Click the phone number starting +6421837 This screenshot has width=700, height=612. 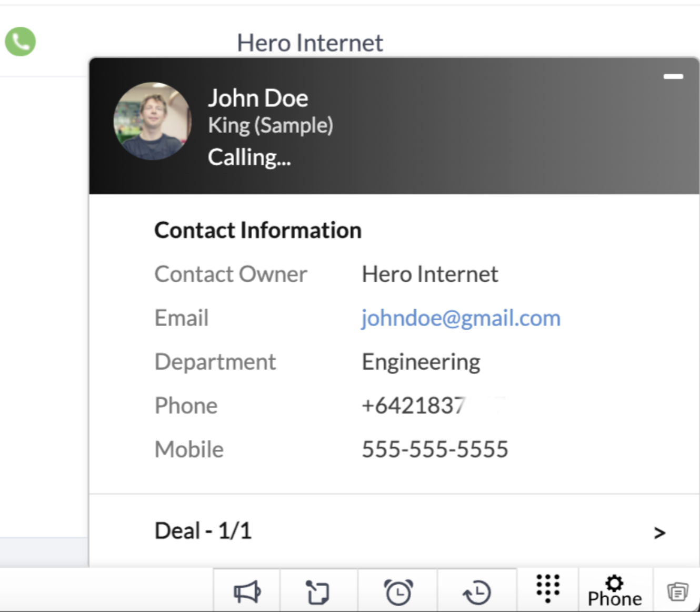(414, 406)
